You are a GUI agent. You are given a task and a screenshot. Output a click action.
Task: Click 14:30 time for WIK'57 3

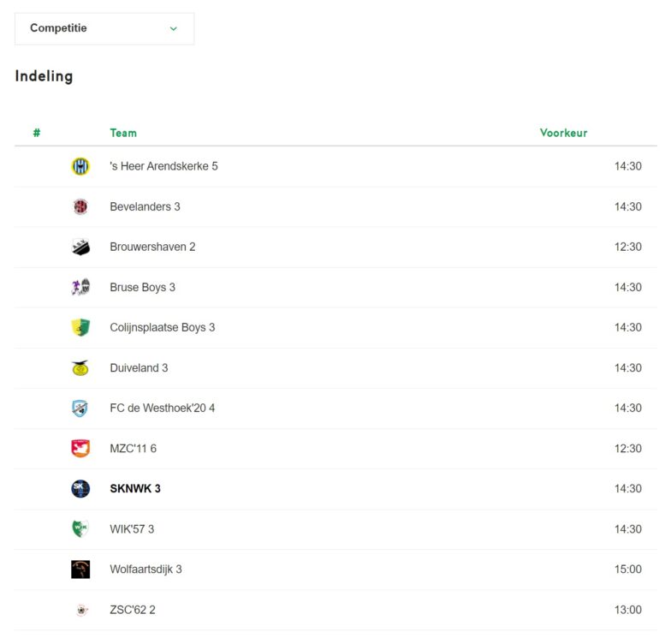(628, 529)
